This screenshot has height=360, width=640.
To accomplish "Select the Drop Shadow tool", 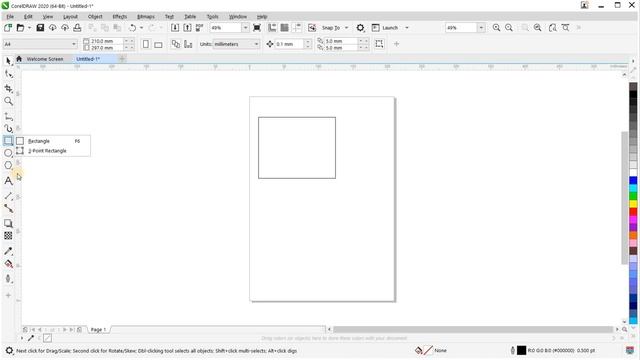I will pos(8,223).
